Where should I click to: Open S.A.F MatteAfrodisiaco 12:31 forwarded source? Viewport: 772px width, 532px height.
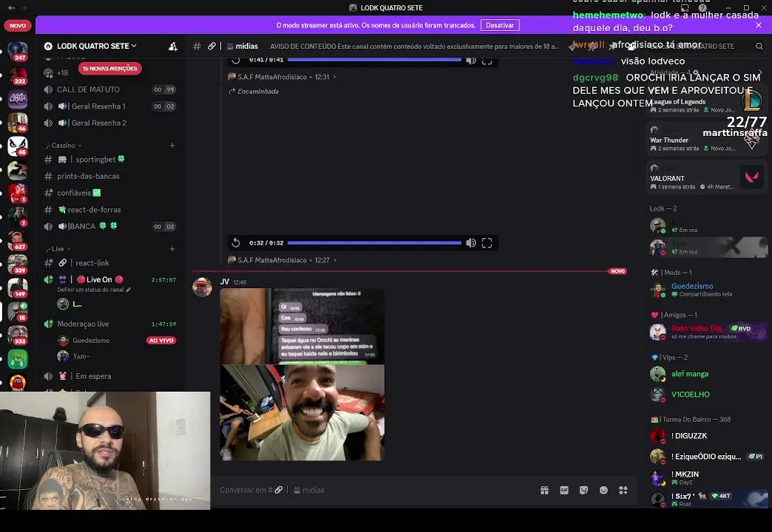(282, 77)
